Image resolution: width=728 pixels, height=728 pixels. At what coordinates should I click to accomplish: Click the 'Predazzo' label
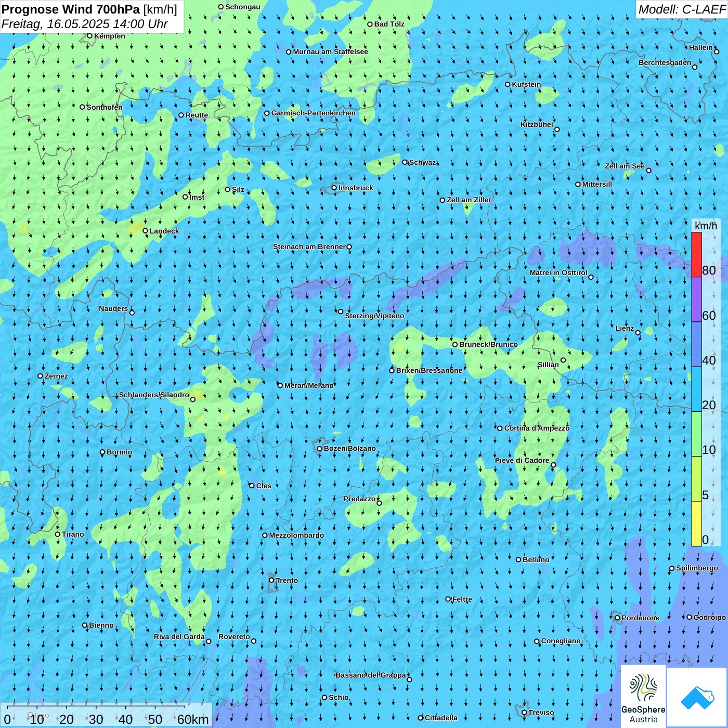[359, 499]
